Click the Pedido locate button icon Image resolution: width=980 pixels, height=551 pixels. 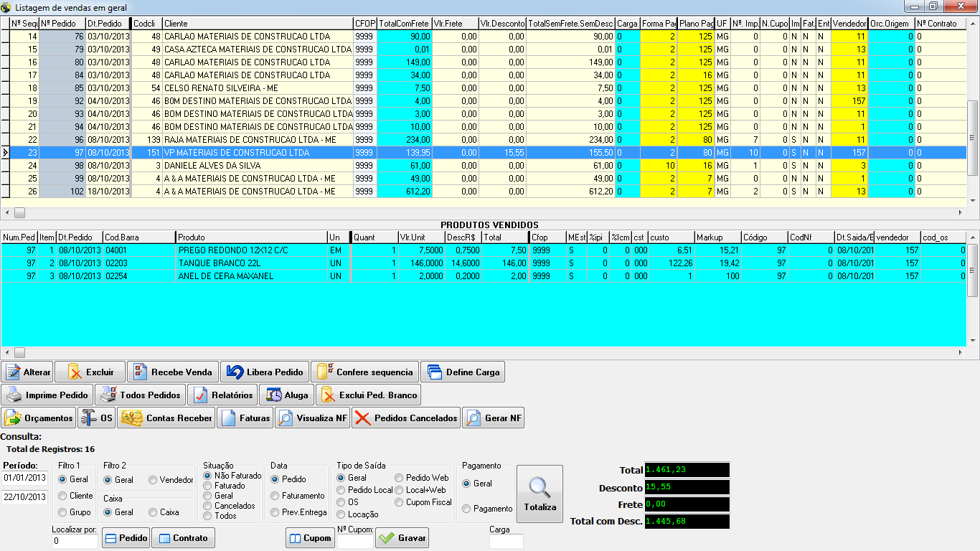(111, 538)
